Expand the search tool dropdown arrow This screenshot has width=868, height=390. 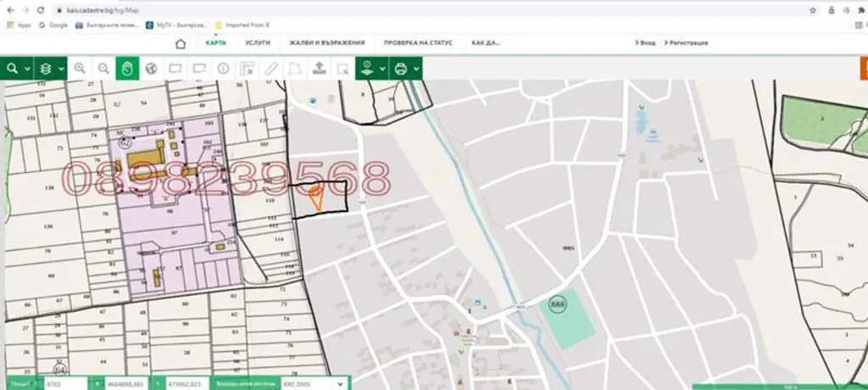coord(27,69)
